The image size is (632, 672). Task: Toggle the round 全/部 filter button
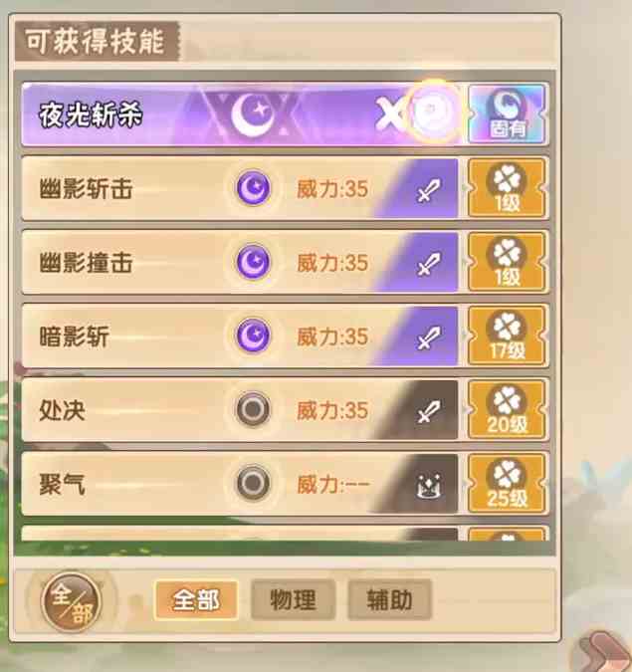pyautogui.click(x=71, y=601)
